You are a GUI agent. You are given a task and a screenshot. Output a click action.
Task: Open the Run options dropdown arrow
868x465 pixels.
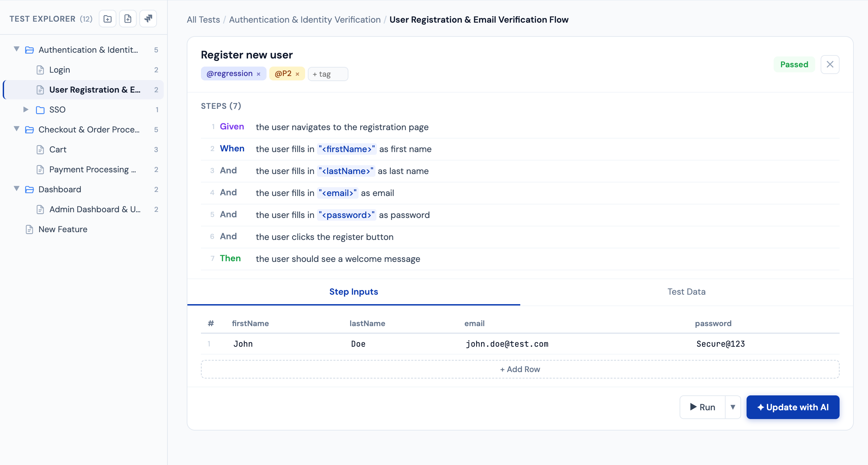tap(733, 407)
